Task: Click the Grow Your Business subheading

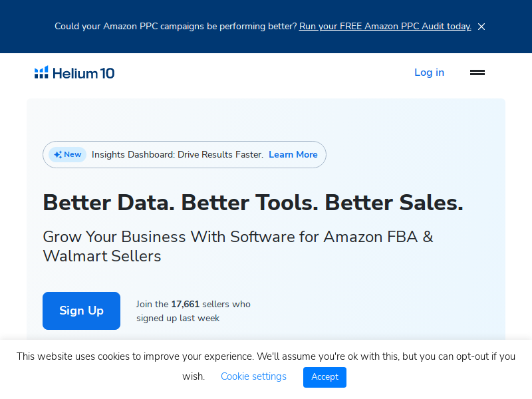Action: tap(238, 246)
